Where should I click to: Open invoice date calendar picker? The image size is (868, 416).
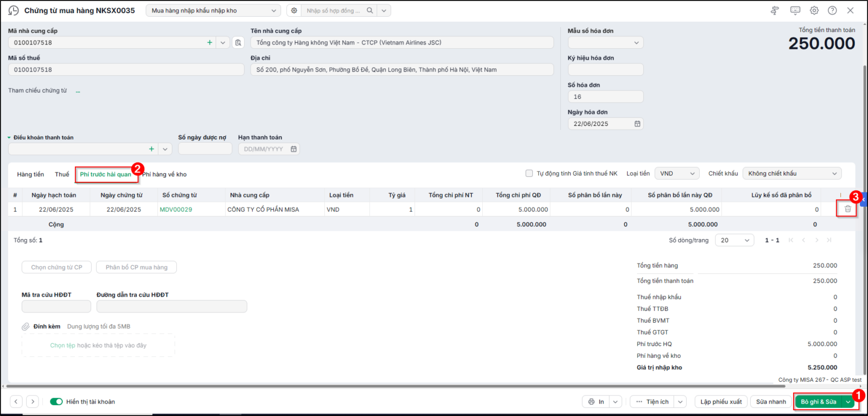(x=637, y=124)
